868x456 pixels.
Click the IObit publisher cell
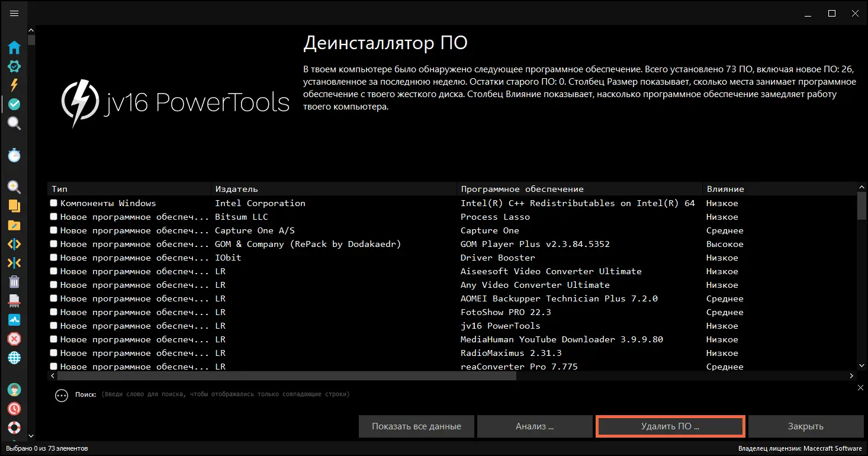228,258
